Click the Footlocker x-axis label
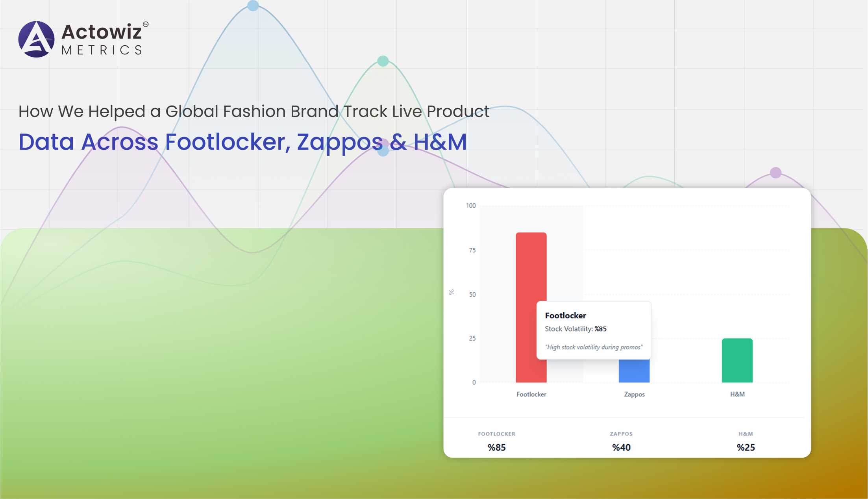Screen dimensions: 868x499 pos(531,394)
